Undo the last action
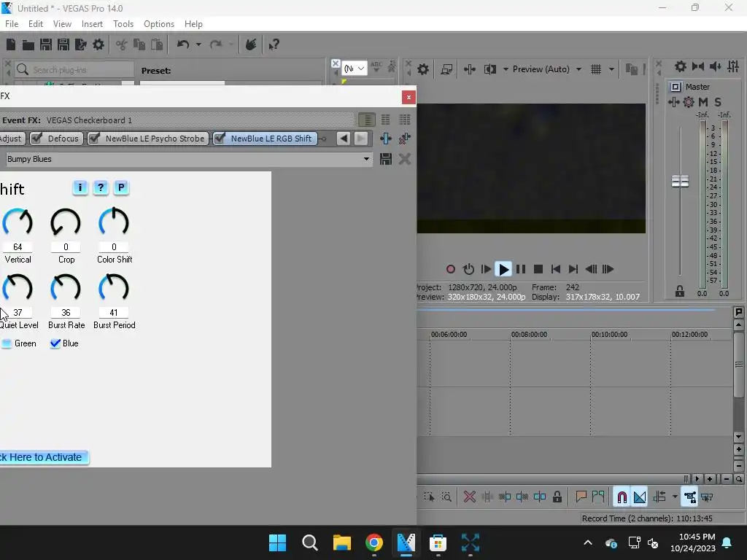The image size is (747, 560). point(183,44)
